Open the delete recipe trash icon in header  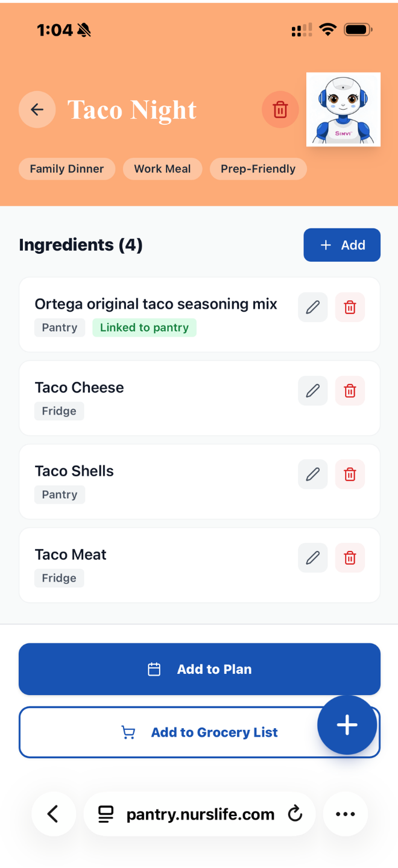click(x=280, y=110)
